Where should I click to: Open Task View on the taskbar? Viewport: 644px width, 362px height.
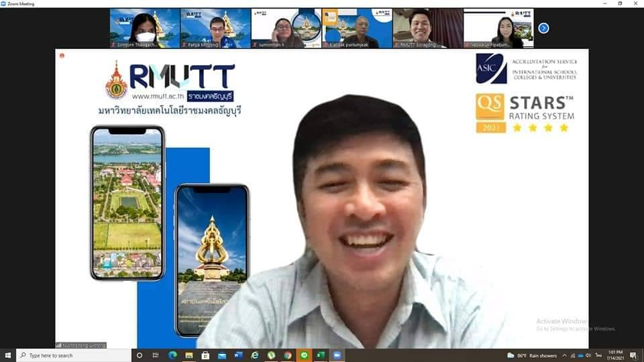coord(156,355)
